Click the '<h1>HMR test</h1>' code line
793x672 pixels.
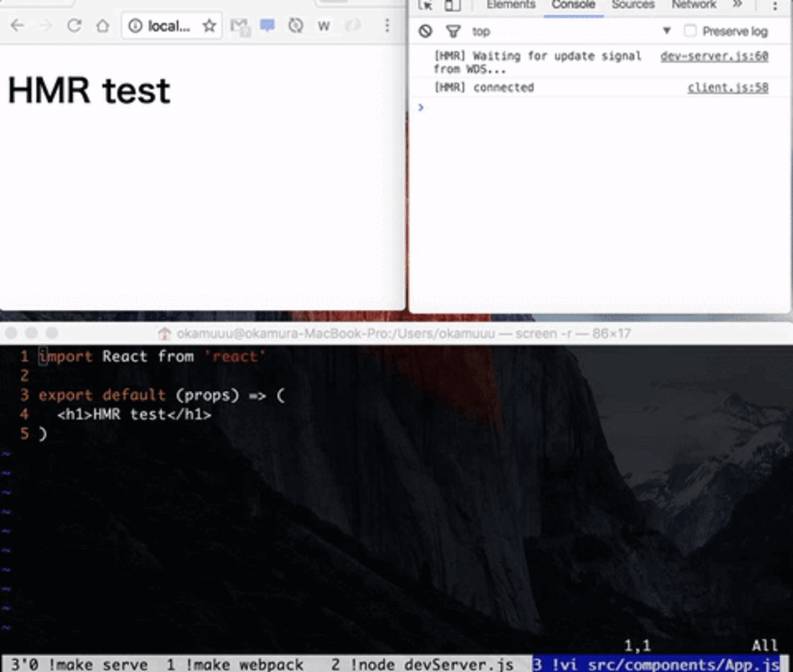[x=134, y=415]
